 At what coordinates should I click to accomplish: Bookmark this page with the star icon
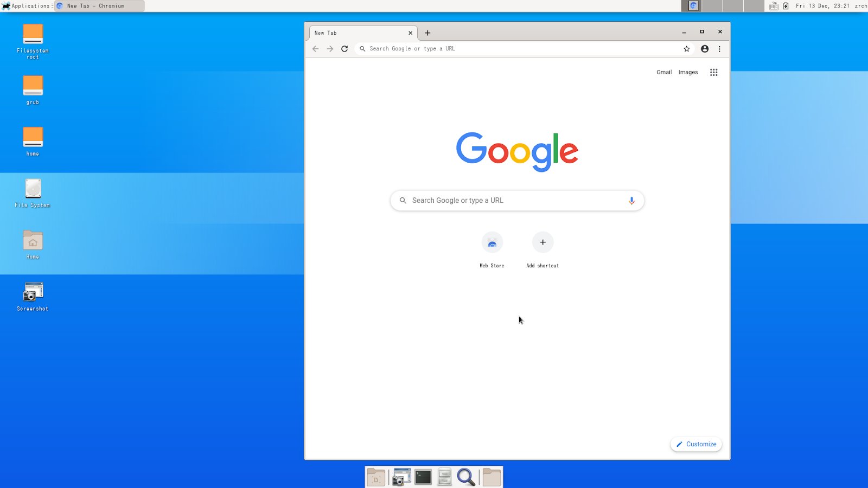[x=687, y=48]
